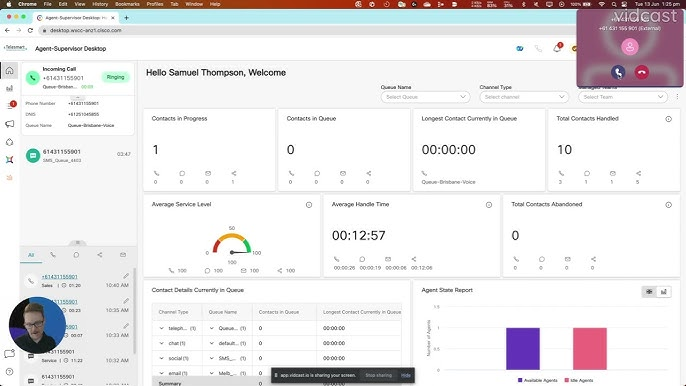Image resolution: width=686 pixels, height=386 pixels.
Task: Reload the browser page
Action: coord(30,30)
